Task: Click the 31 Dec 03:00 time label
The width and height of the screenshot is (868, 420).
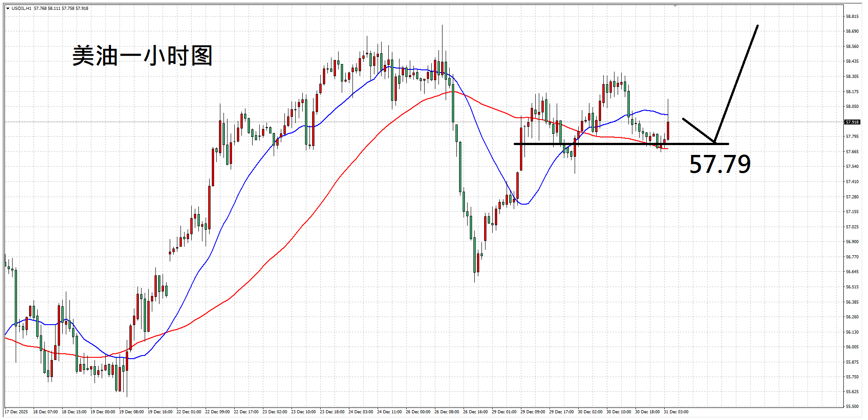Action: (676, 412)
